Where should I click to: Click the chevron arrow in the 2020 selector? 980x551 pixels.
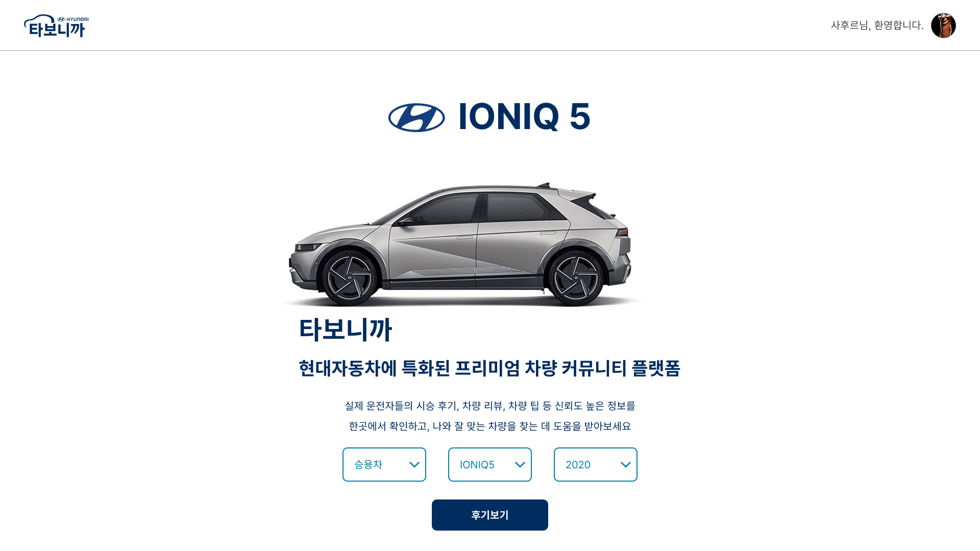point(626,465)
